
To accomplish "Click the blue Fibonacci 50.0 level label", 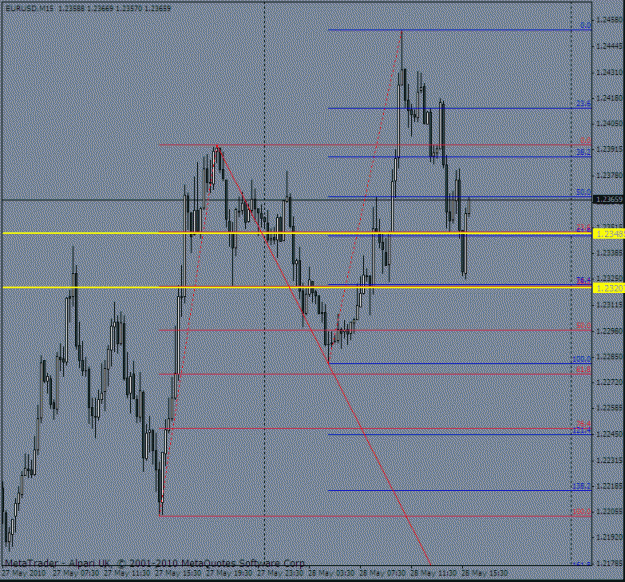I will 584,192.
